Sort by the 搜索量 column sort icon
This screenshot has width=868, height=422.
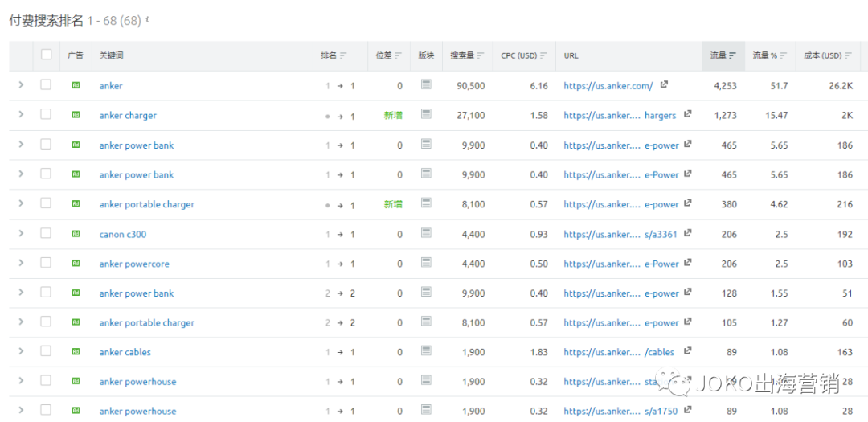coord(481,55)
